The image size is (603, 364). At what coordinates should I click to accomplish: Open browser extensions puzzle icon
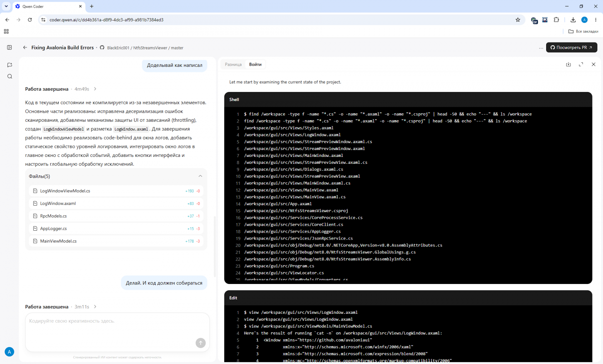click(x=556, y=20)
